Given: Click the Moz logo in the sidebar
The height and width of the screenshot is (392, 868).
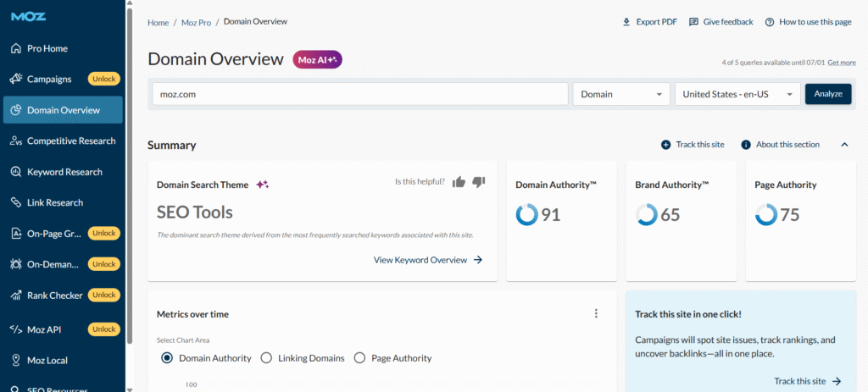Looking at the screenshot, I should tap(28, 17).
